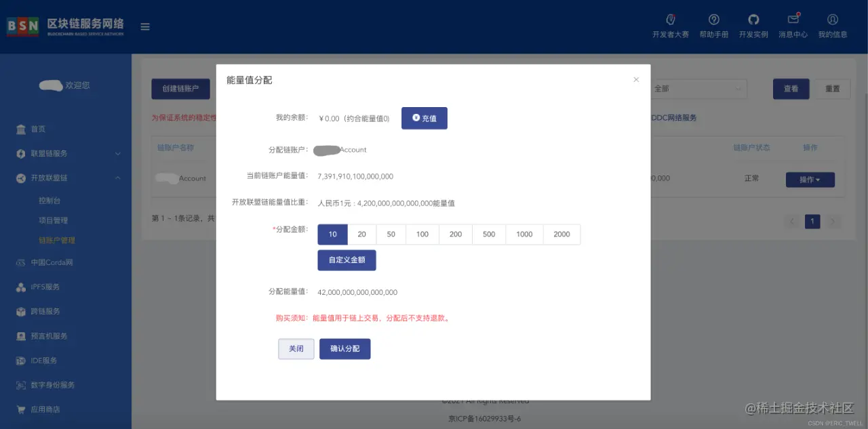
Task: Open the 操作 dropdown in account row
Action: 810,180
